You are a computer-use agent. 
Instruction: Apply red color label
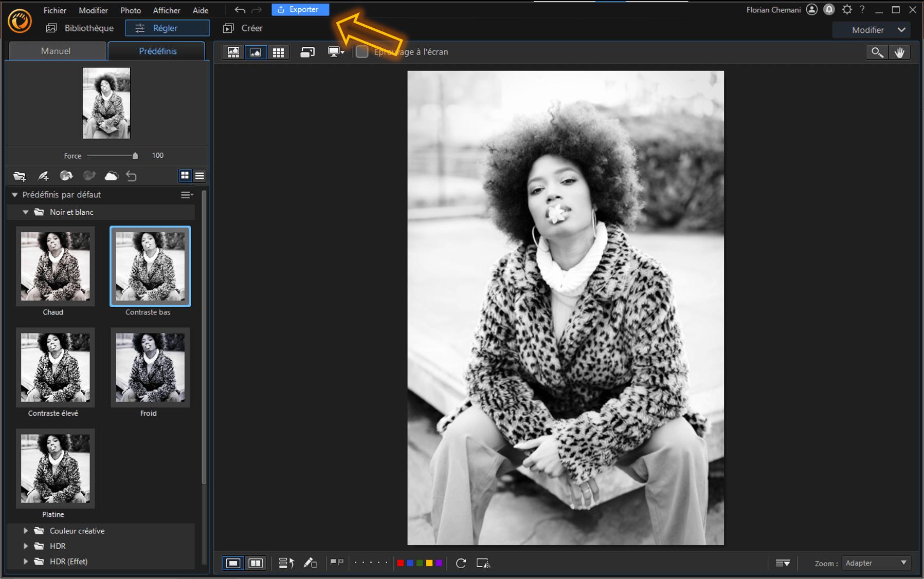400,563
